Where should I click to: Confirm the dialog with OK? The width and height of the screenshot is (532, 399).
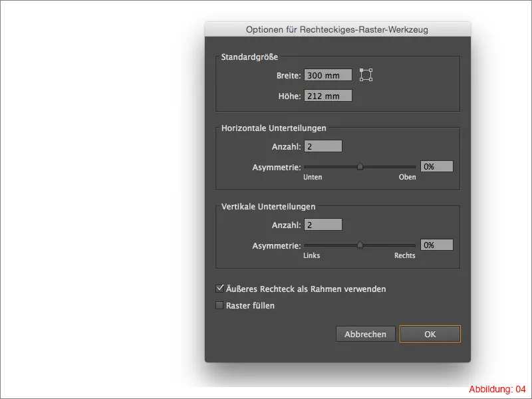tap(430, 334)
